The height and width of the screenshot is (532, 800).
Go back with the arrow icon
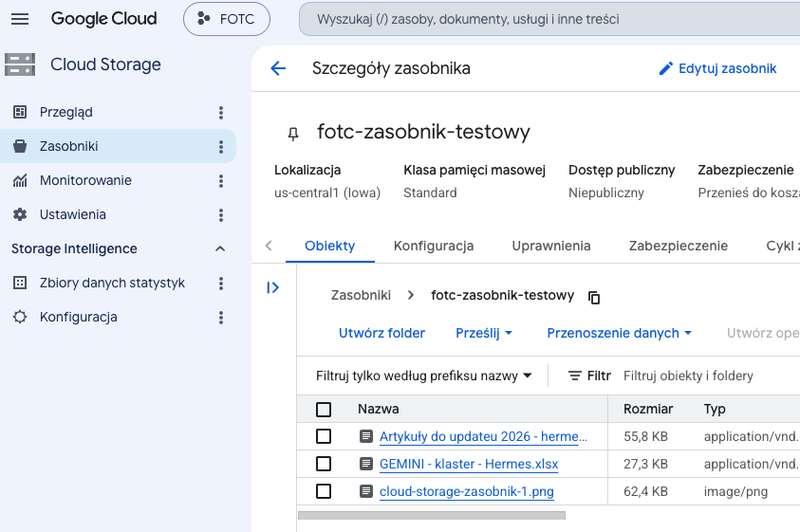(278, 68)
